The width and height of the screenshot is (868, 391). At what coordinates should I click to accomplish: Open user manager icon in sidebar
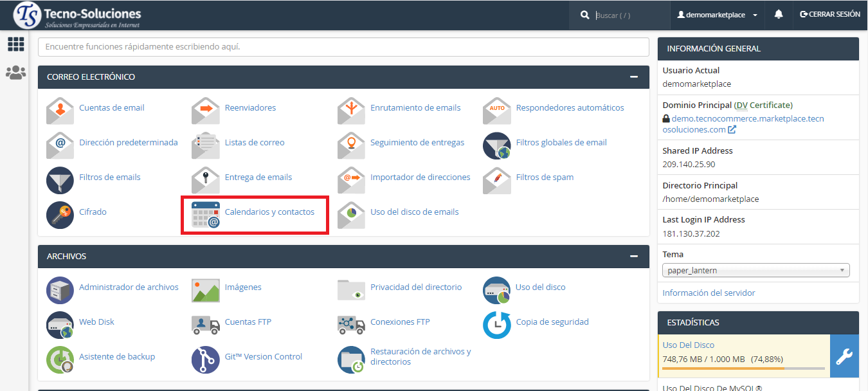tap(15, 73)
